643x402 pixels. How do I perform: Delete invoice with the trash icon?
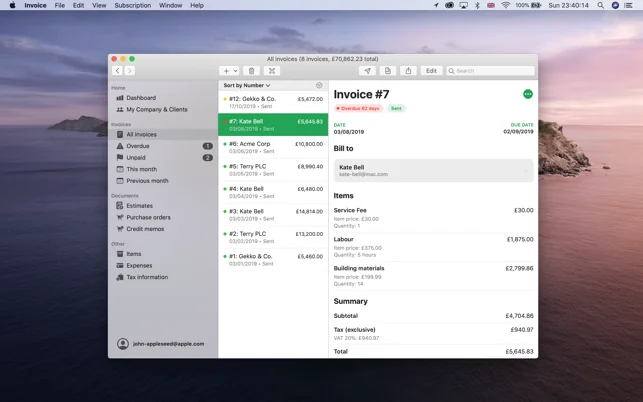tap(251, 71)
